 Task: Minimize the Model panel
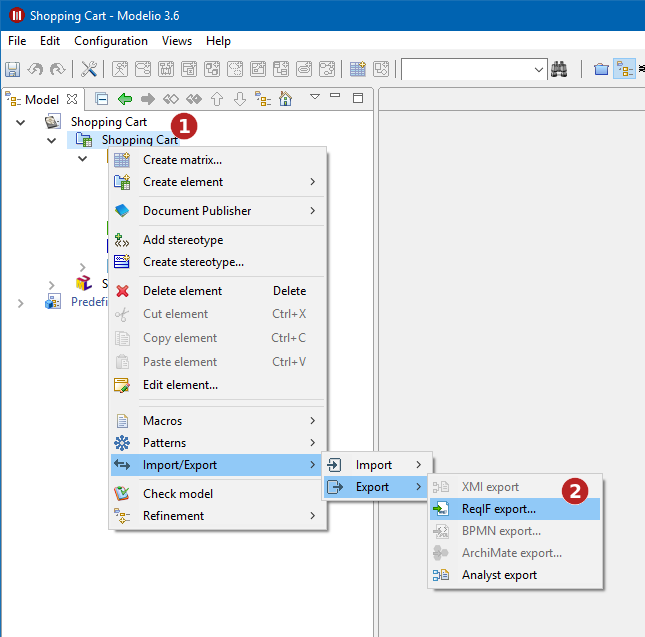click(335, 95)
